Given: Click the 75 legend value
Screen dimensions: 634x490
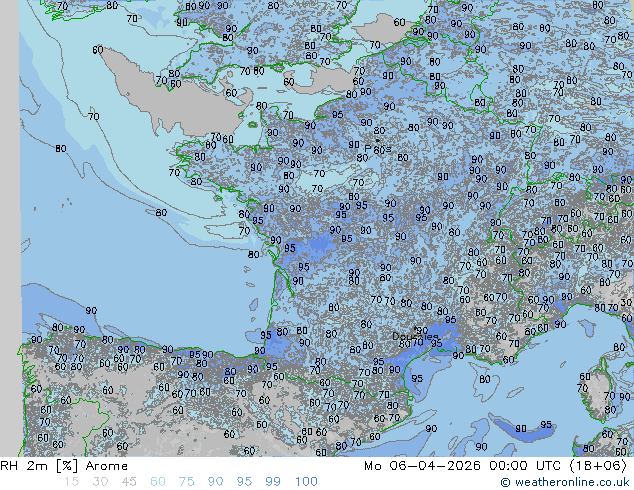Looking at the screenshot, I should pyautogui.click(x=186, y=482).
